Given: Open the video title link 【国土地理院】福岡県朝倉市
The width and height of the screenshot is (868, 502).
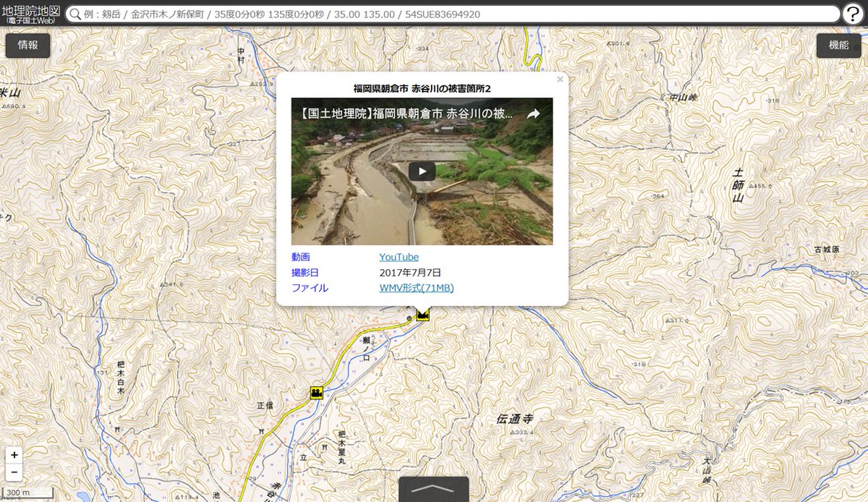Looking at the screenshot, I should point(407,114).
